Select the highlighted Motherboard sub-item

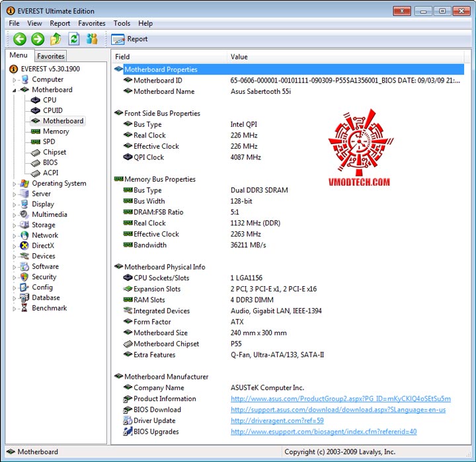point(58,121)
